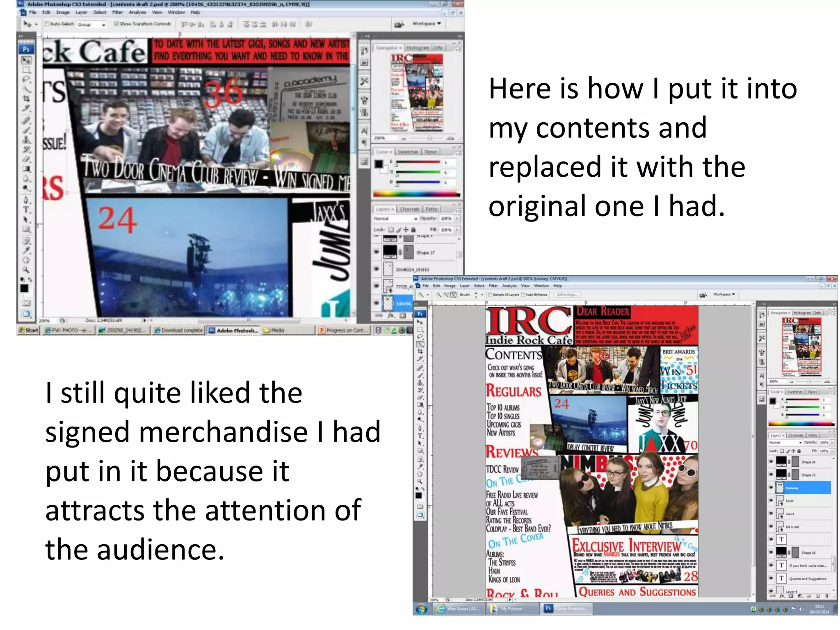The height and width of the screenshot is (630, 840).
Task: Select the Rectangular Marquee tool in the 100% window
Action: click(420, 329)
